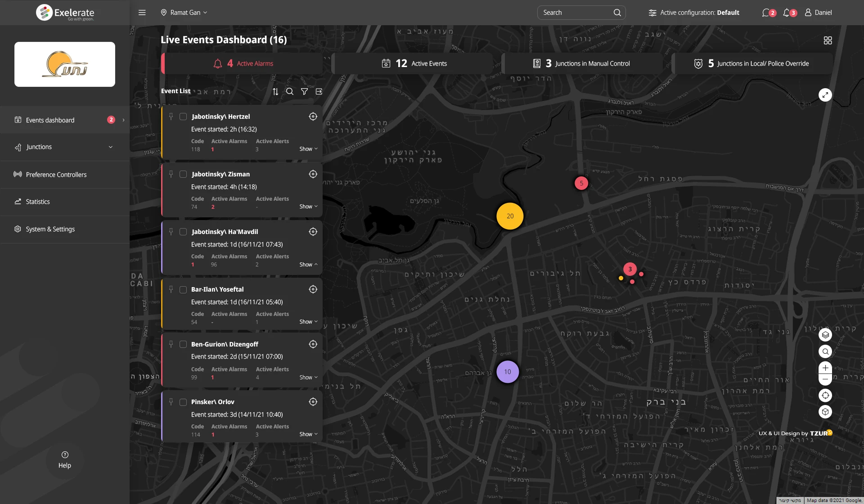Select the 12 Active Events tab
864x504 pixels.
click(x=412, y=63)
